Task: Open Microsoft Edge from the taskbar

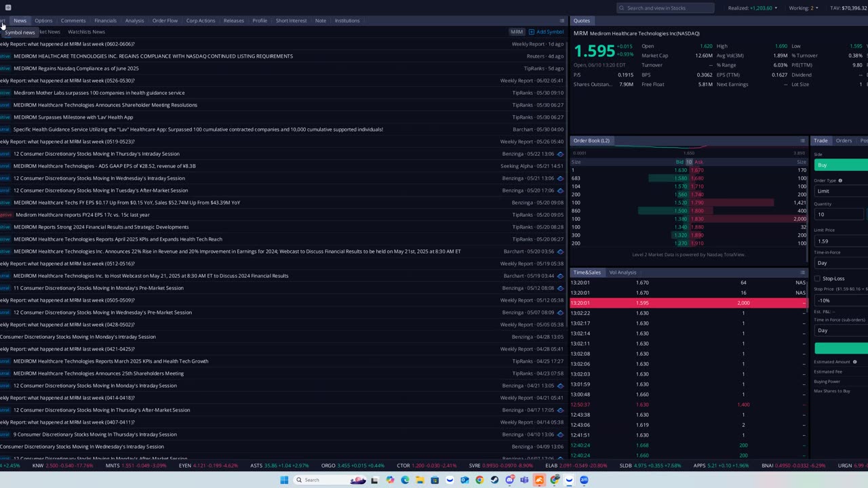Action: 405,480
